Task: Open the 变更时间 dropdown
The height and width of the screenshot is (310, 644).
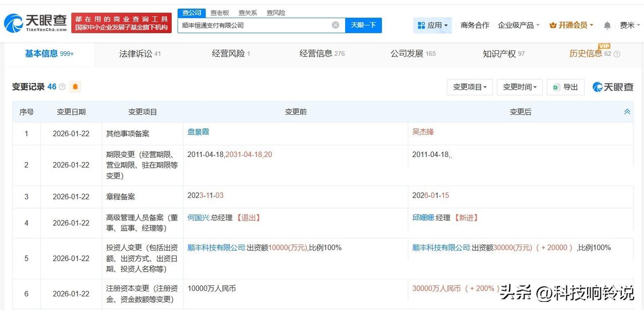Action: point(519,87)
